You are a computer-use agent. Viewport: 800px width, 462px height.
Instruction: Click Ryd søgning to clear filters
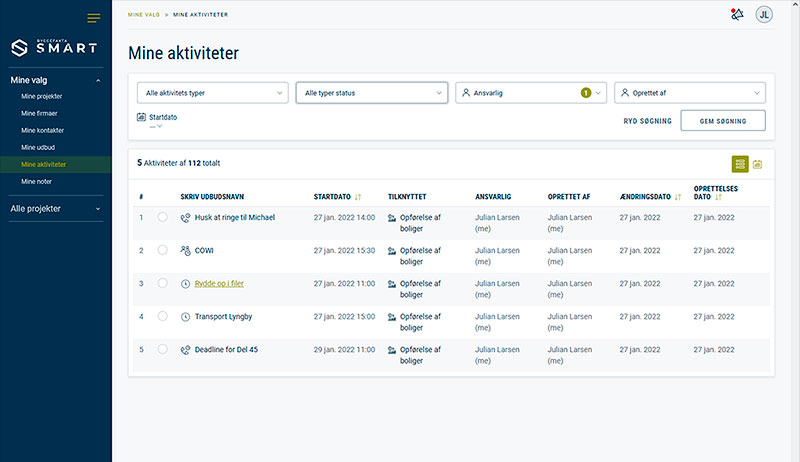(646, 120)
